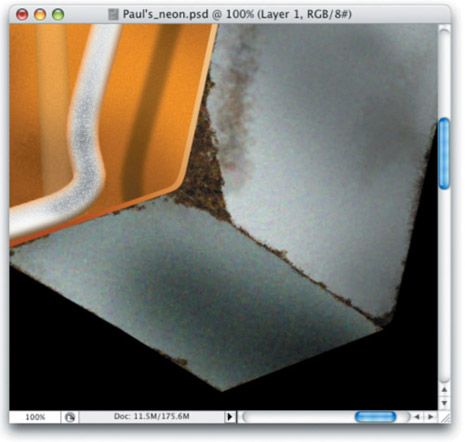Select the 100% zoom percentage field
The image size is (465, 442).
[x=35, y=417]
